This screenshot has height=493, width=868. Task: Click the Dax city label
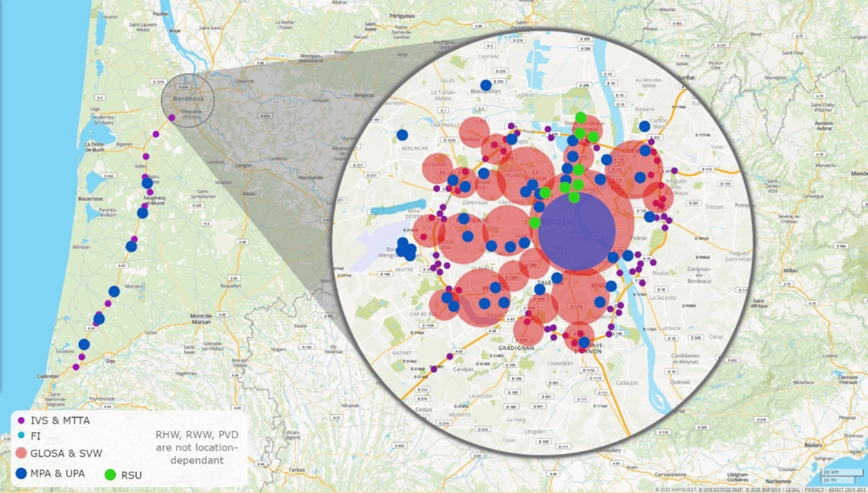tap(111, 361)
